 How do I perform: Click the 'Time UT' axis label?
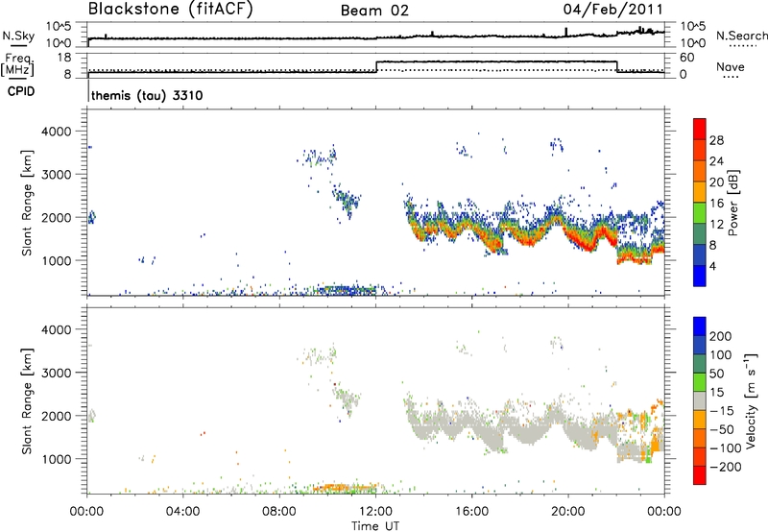[x=375, y=526]
